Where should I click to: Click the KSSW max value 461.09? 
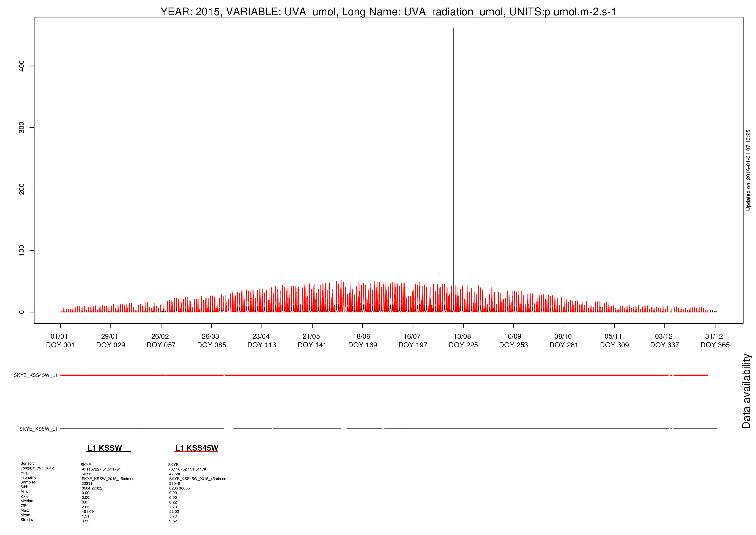88,512
